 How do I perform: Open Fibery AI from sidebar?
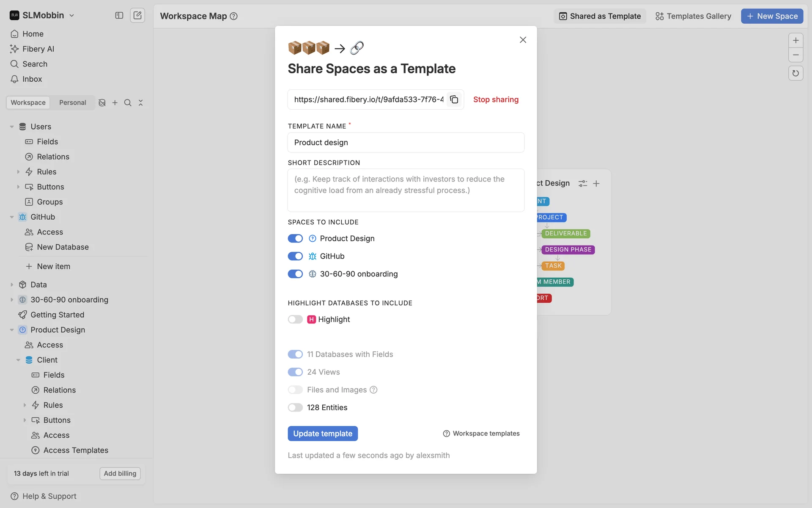[38, 49]
